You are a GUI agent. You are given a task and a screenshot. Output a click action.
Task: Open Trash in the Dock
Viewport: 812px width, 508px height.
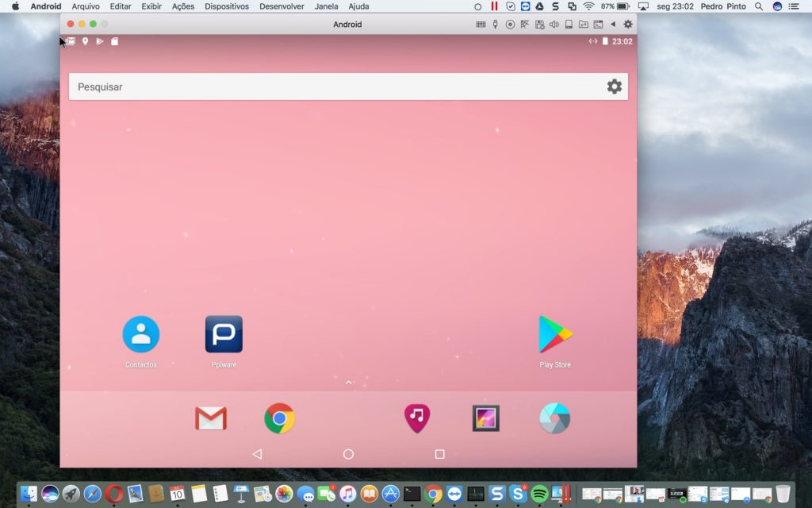783,494
